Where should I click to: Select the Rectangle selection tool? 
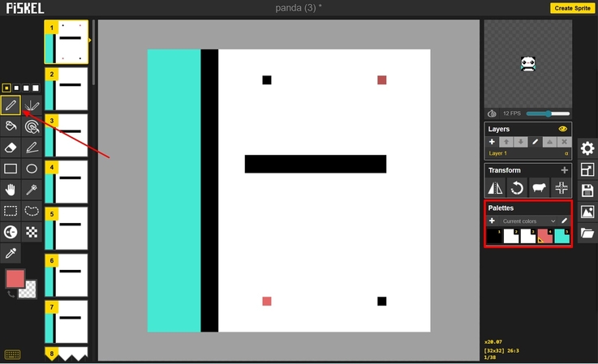(11, 211)
